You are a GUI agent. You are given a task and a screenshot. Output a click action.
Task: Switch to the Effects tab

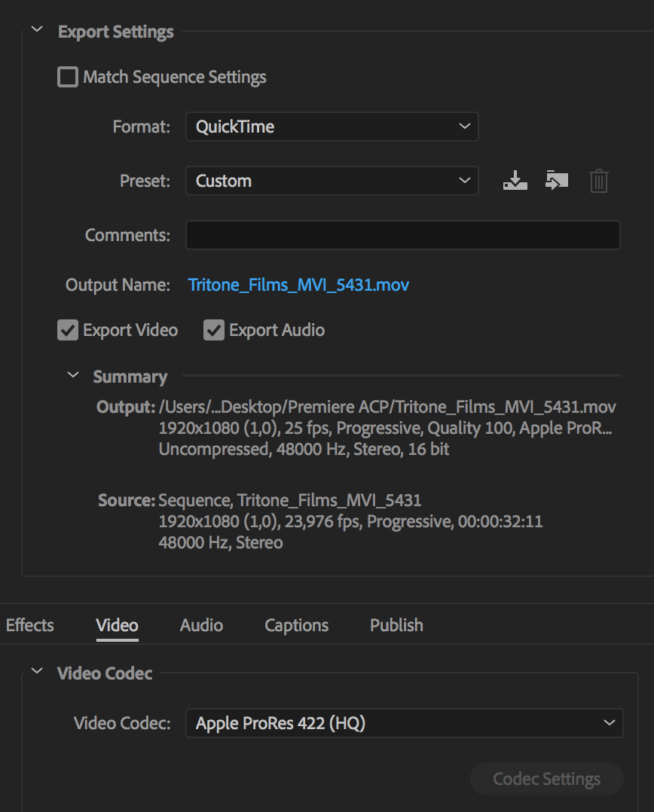coord(30,625)
